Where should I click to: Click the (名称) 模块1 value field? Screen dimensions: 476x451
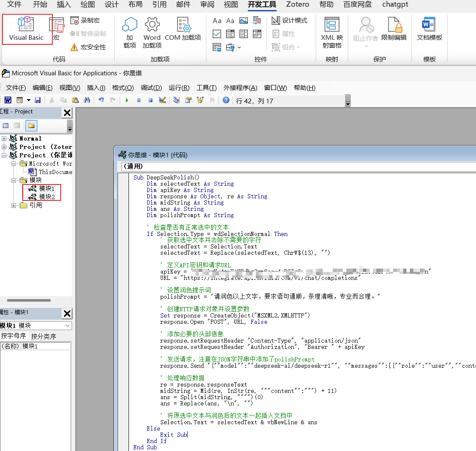click(x=46, y=346)
